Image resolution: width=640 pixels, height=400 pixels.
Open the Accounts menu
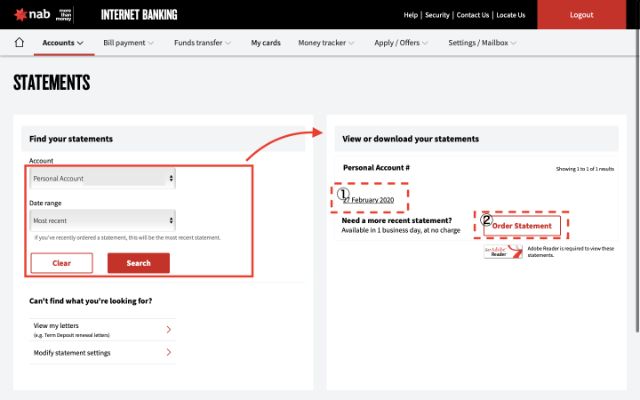(x=63, y=42)
